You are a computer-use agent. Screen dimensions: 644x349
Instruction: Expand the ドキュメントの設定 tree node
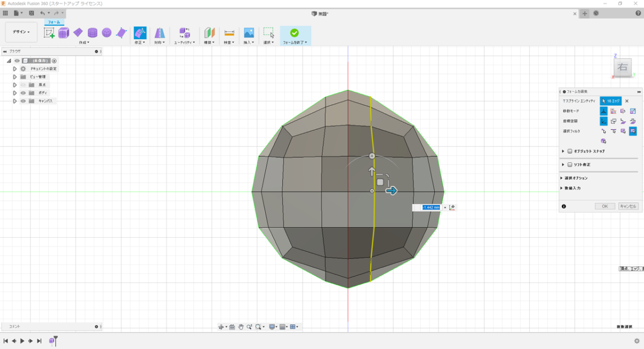pyautogui.click(x=15, y=69)
